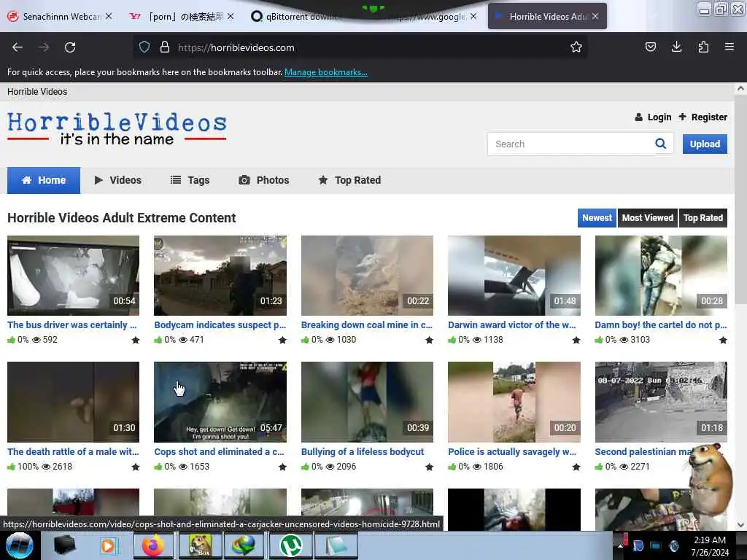Click the page scrollbar down arrow

[740, 525]
